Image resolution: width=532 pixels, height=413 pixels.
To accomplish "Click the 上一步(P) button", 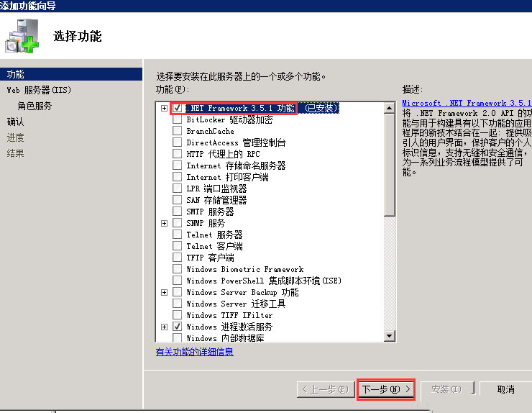I will pos(326,389).
